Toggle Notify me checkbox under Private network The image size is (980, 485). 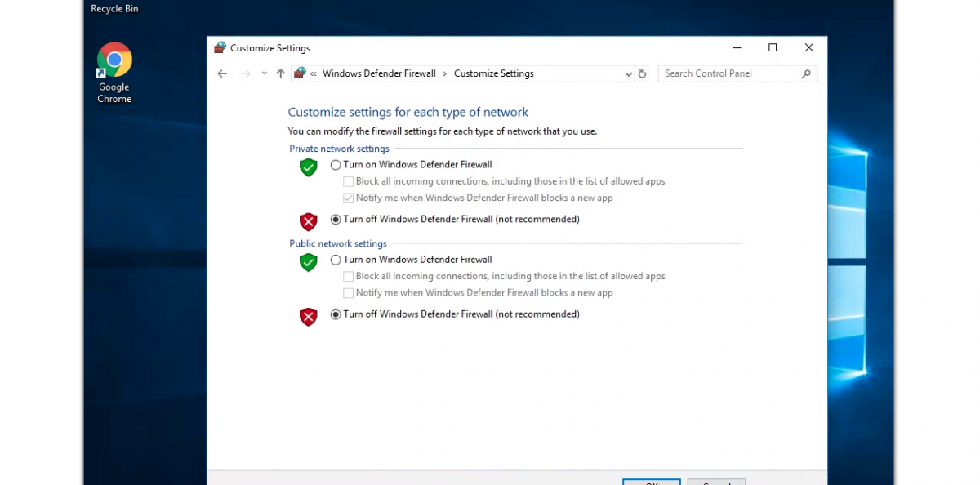[349, 198]
